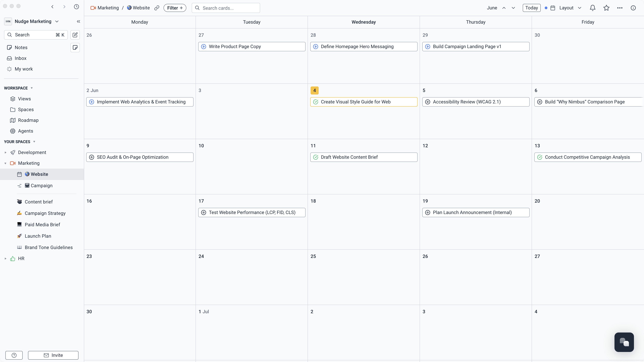
Task: Go forward using the right arrow
Action: click(64, 7)
